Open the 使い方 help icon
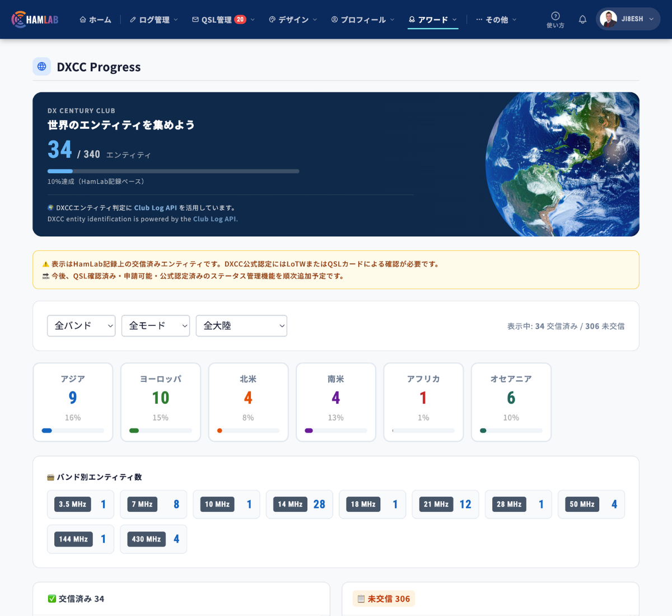 point(556,20)
